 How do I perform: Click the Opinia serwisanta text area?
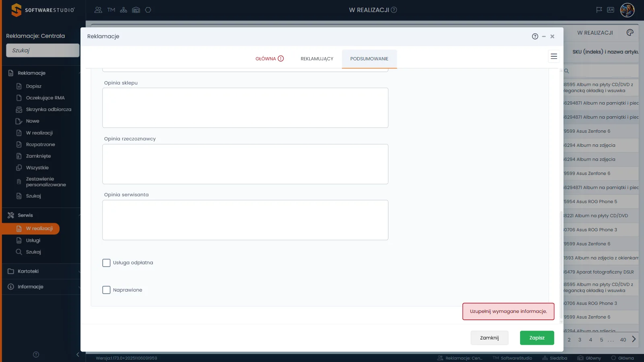coord(245,220)
